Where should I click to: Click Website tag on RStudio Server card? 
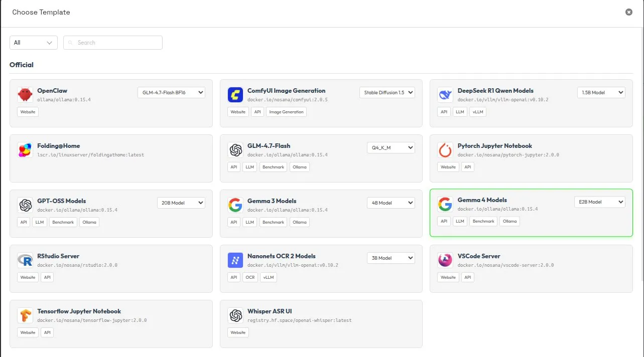28,277
